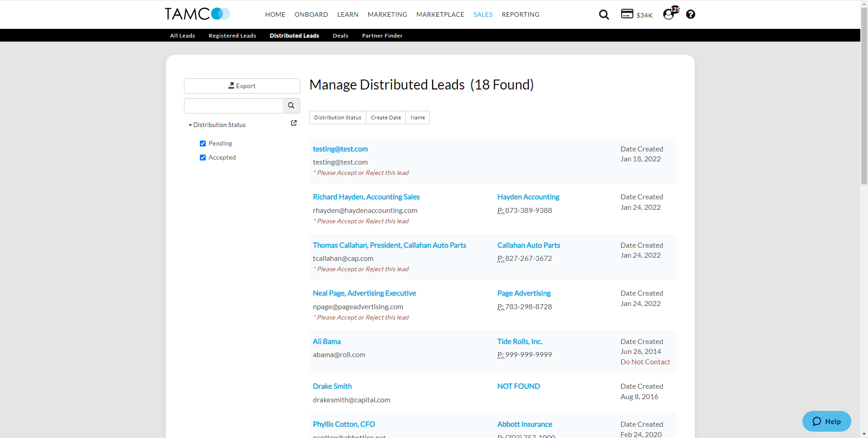Collapse the Distribution Status filter section
This screenshot has height=438, width=868.
tap(217, 125)
